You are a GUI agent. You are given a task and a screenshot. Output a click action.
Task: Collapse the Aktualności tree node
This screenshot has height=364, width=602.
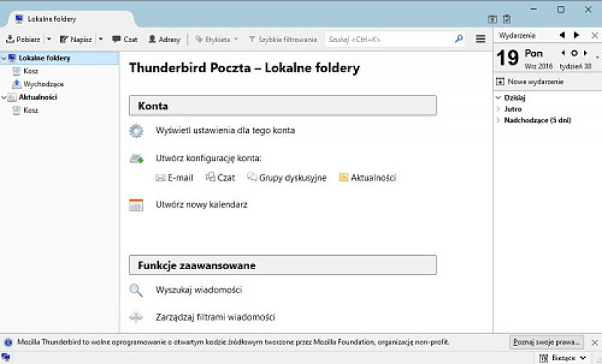tap(4, 98)
